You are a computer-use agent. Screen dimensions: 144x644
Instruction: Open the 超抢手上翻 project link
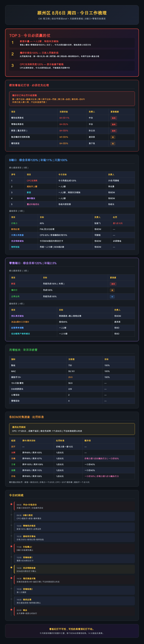click(32, 186)
